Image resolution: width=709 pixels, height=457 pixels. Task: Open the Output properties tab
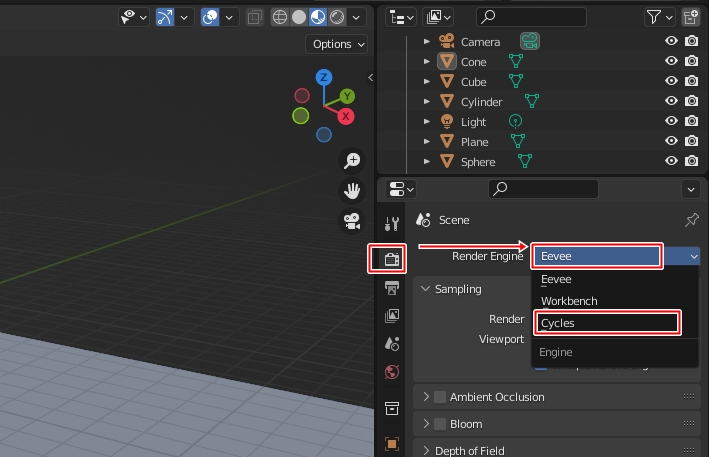[392, 287]
